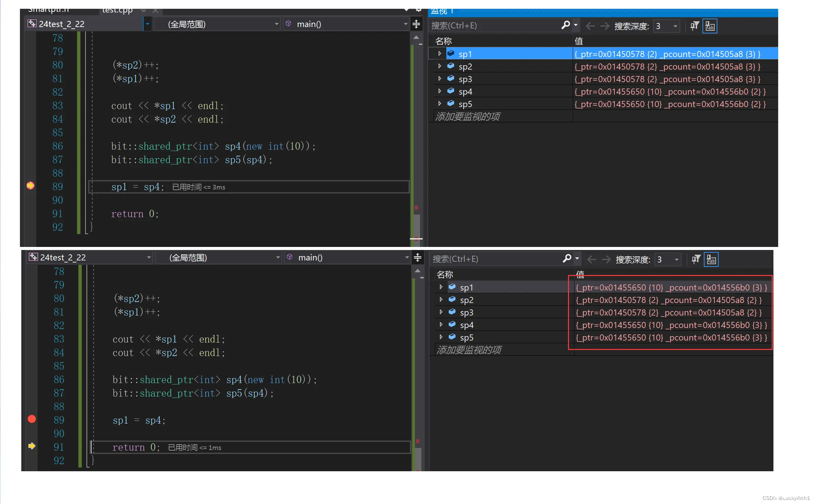Open main() member dropdown in lower editor

pos(407,257)
